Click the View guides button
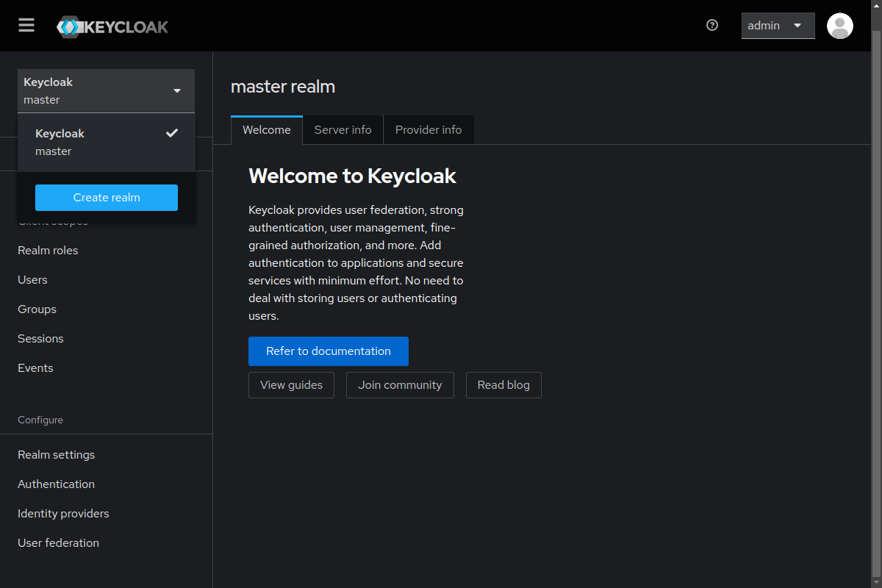 point(291,385)
